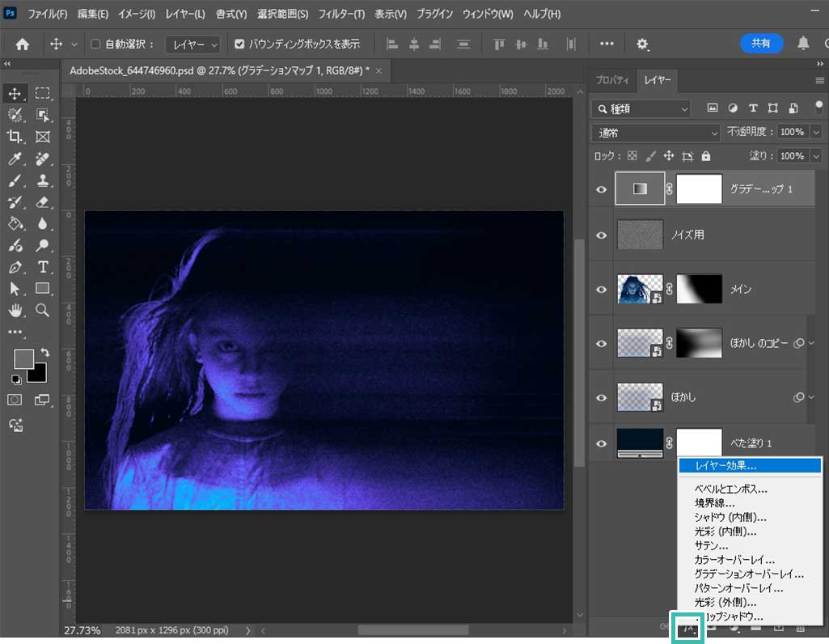
Task: Click the notification bell icon
Action: (x=803, y=43)
